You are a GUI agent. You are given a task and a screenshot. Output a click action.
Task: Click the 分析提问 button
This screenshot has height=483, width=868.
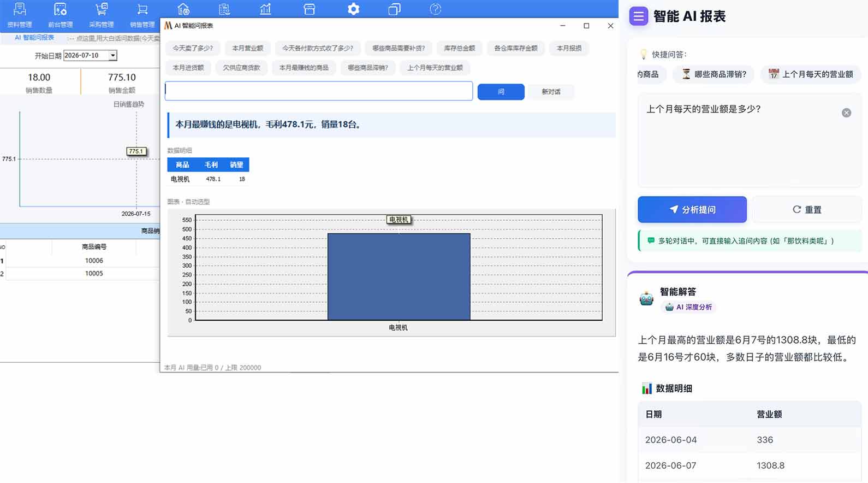(x=692, y=209)
